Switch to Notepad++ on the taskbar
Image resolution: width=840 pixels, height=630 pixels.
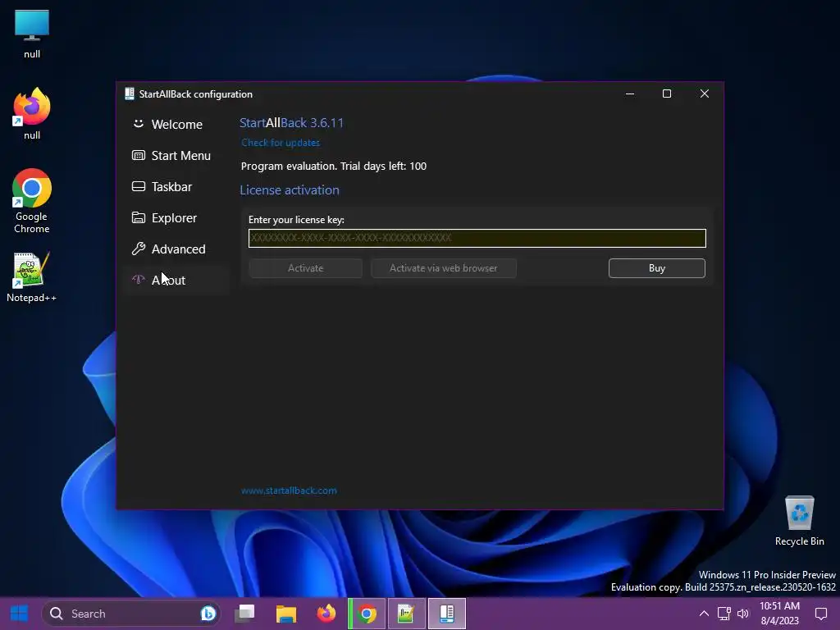click(x=407, y=614)
